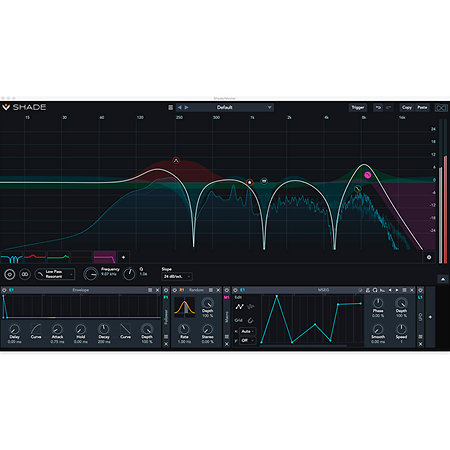This screenshot has width=450, height=450.
Task: Toggle the Envelope module power button
Action: (x=4, y=290)
